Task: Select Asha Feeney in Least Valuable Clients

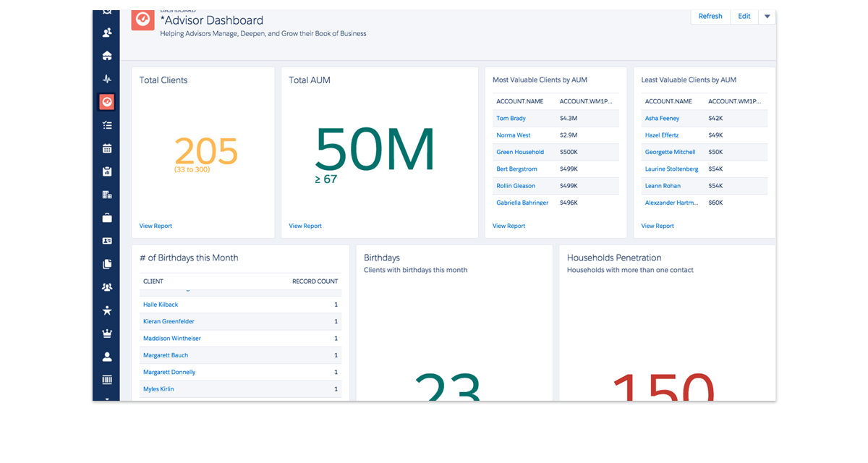Action: (662, 118)
